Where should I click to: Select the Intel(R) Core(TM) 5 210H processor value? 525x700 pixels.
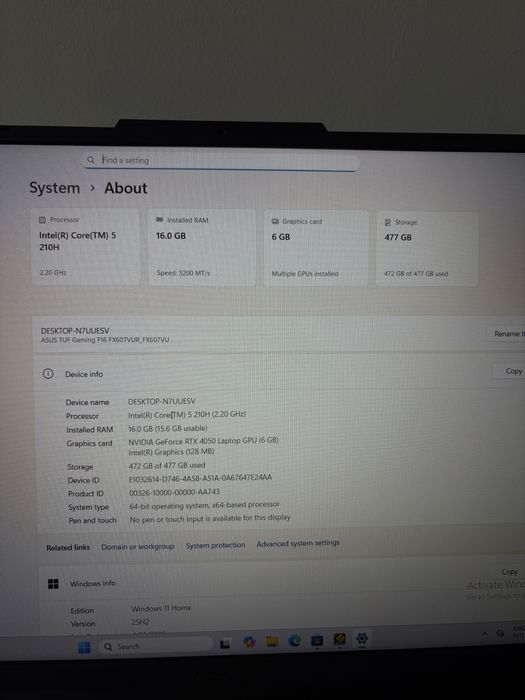[187, 415]
